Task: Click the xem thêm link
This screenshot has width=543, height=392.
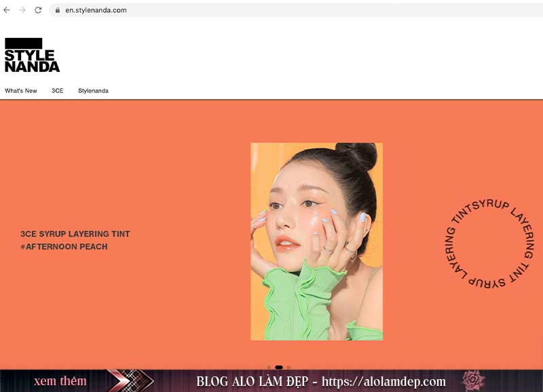Action: click(x=58, y=380)
